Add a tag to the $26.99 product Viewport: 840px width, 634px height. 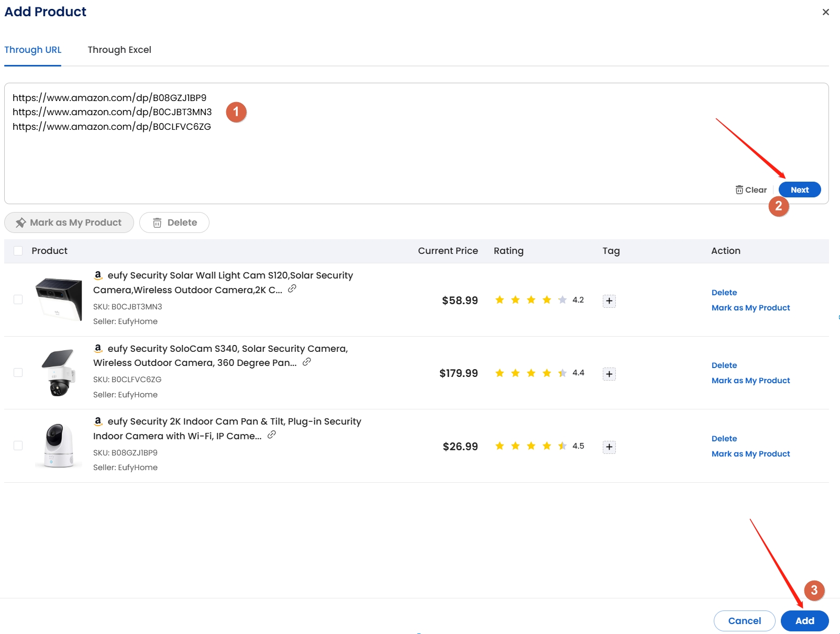609,447
